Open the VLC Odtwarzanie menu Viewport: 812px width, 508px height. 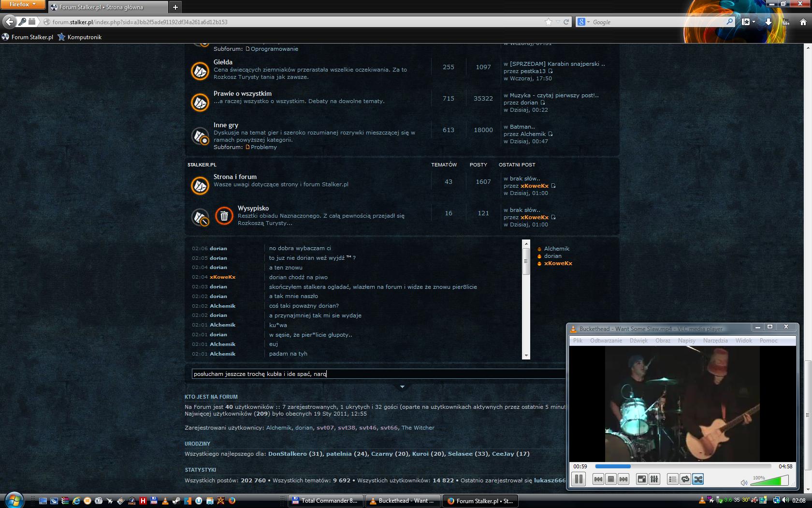[606, 341]
